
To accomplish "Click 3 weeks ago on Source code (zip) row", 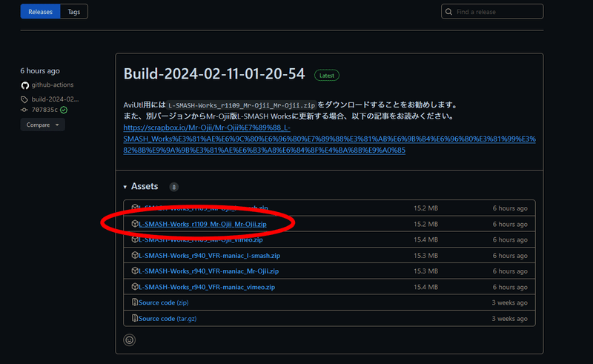I will pyautogui.click(x=509, y=302).
